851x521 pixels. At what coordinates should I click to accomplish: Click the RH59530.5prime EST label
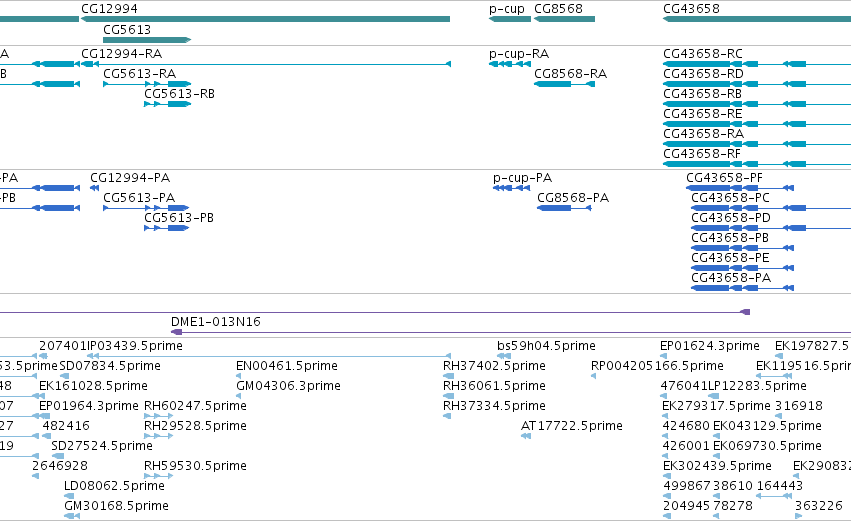point(195,467)
